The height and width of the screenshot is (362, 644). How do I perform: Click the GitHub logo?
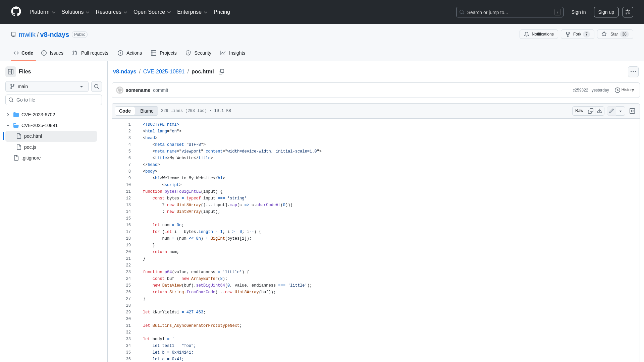[x=15, y=12]
